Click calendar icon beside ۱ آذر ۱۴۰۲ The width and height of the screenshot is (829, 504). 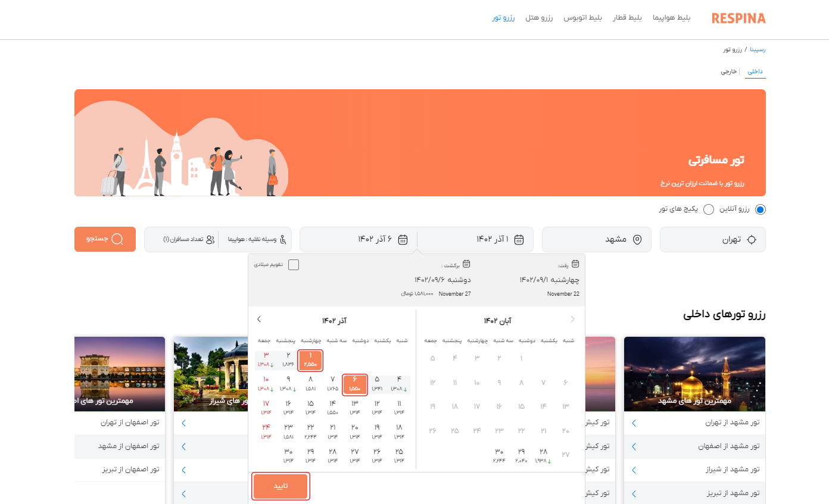pyautogui.click(x=519, y=240)
